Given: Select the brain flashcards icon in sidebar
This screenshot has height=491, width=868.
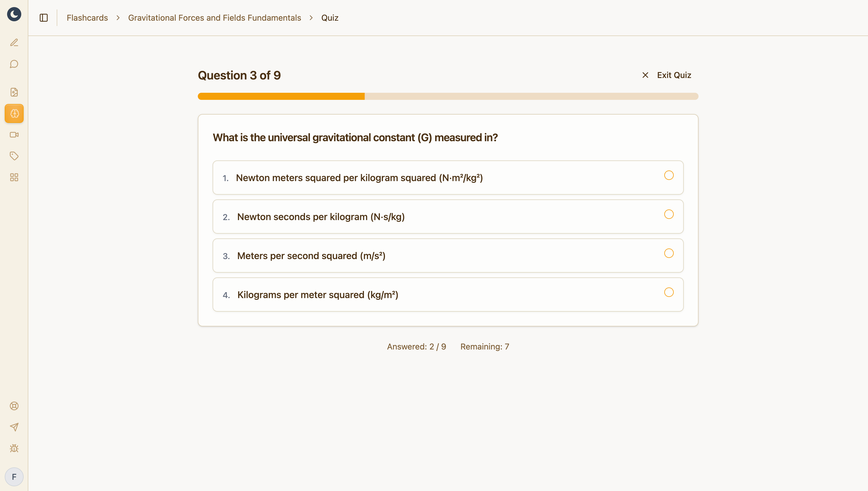Looking at the screenshot, I should [14, 113].
